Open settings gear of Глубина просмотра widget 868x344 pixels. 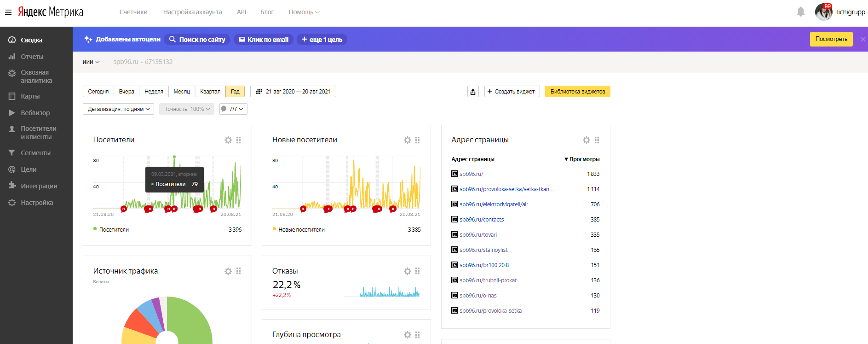(408, 335)
